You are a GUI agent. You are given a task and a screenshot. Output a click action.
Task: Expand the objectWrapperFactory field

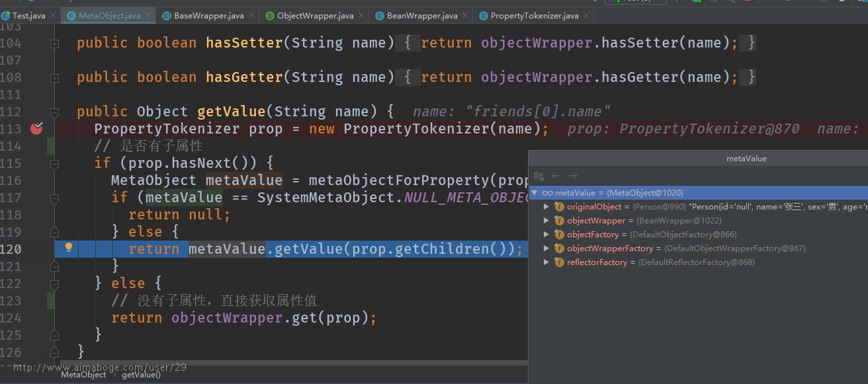coord(546,249)
